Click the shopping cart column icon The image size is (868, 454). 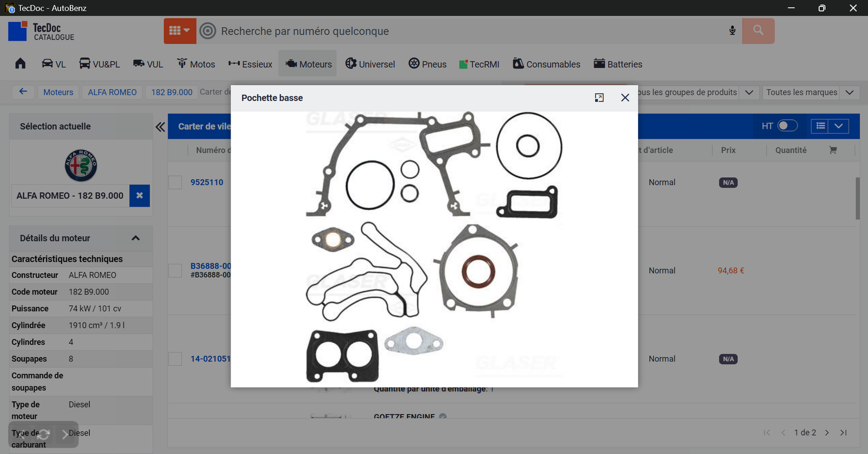tap(833, 150)
